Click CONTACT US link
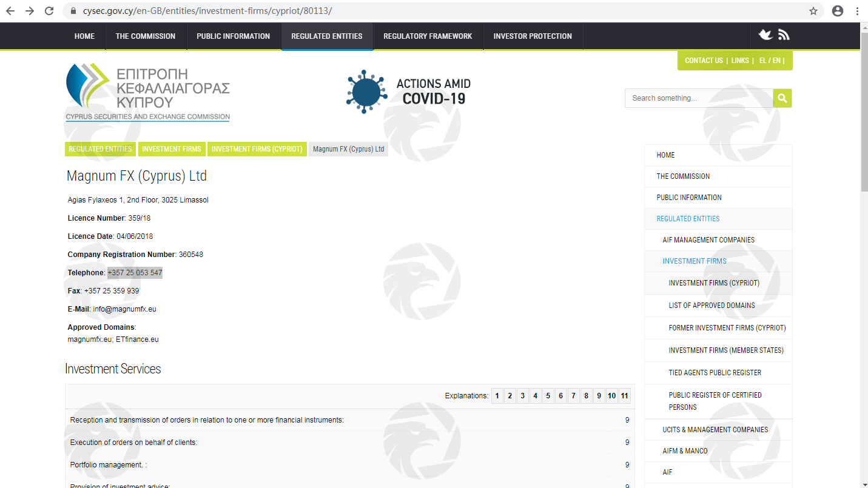The width and height of the screenshot is (868, 488). pyautogui.click(x=704, y=61)
